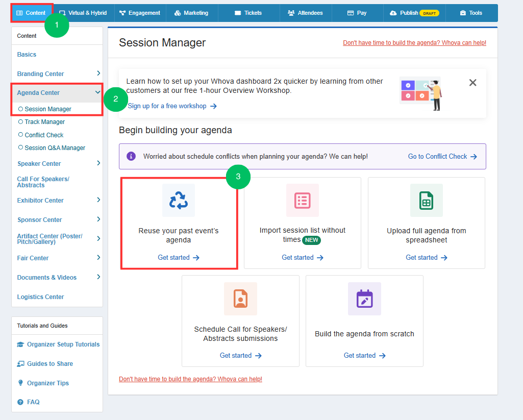Click the purple calendar build-from-scratch icon
523x420 pixels.
coord(364,299)
